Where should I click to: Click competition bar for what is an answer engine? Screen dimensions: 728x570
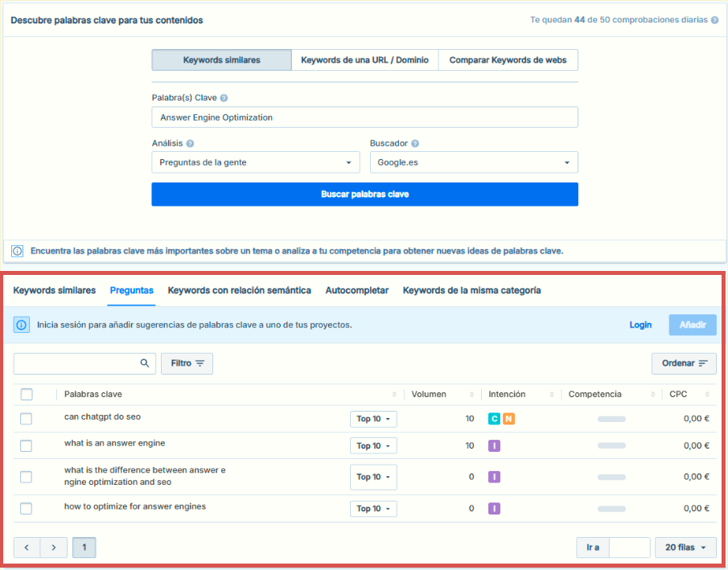tap(611, 445)
